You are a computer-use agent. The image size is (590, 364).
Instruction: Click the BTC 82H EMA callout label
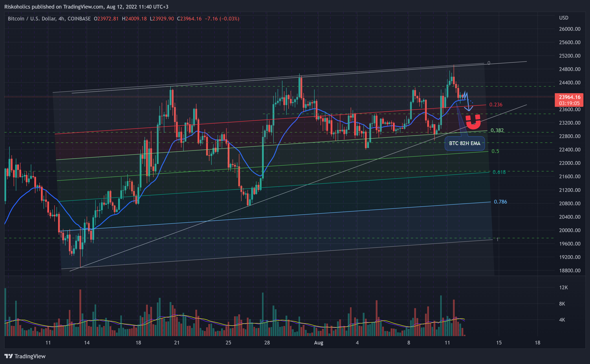pos(464,143)
